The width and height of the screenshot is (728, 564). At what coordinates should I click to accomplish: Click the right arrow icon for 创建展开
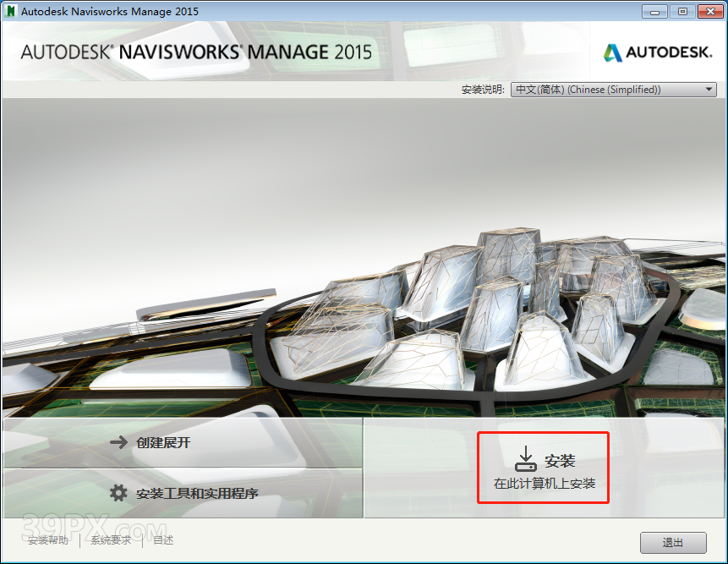pos(118,442)
